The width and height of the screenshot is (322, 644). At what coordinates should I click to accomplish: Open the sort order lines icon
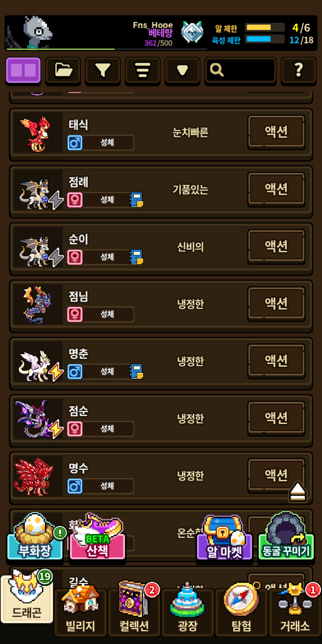coord(143,70)
